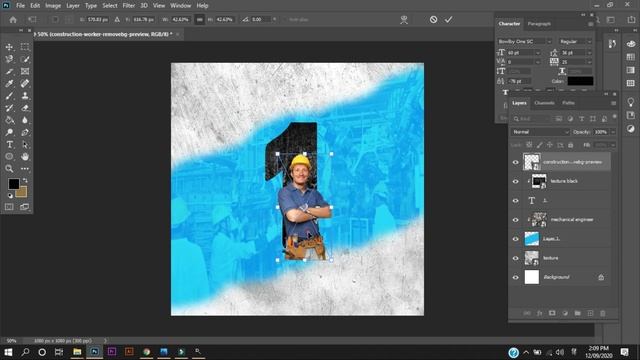The height and width of the screenshot is (360, 640).
Task: Commit the transform with the checkmark
Action: point(449,19)
